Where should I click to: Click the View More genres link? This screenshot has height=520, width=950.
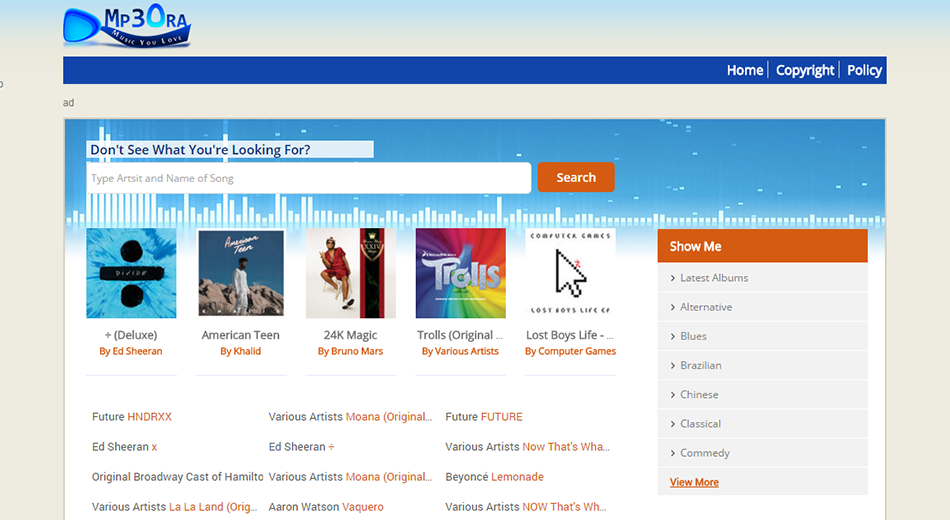[694, 482]
